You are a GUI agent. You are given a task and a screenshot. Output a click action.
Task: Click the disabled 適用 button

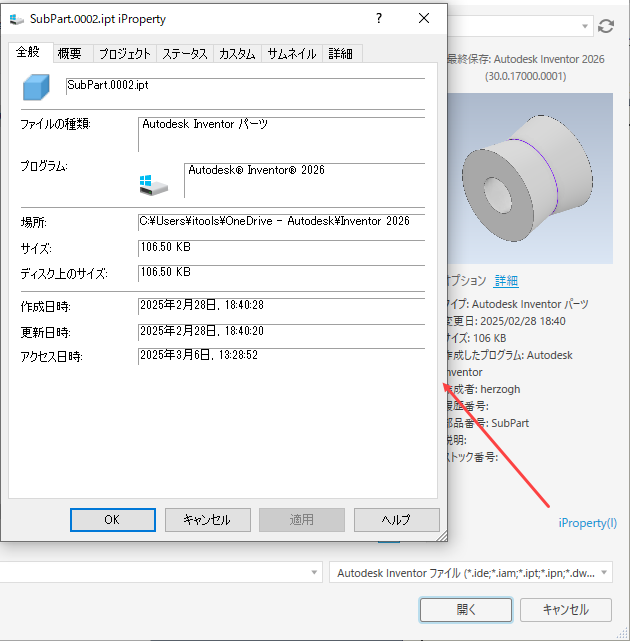click(x=302, y=520)
